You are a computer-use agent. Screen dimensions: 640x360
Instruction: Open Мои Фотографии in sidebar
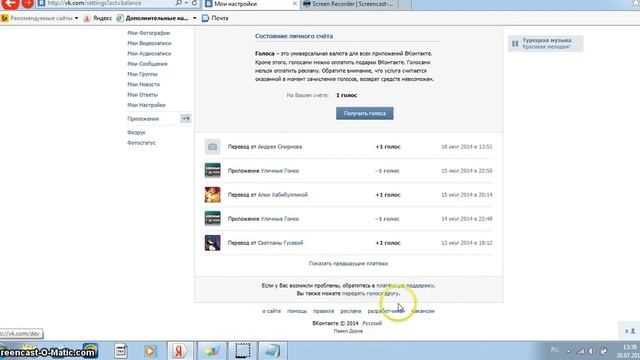[149, 33]
